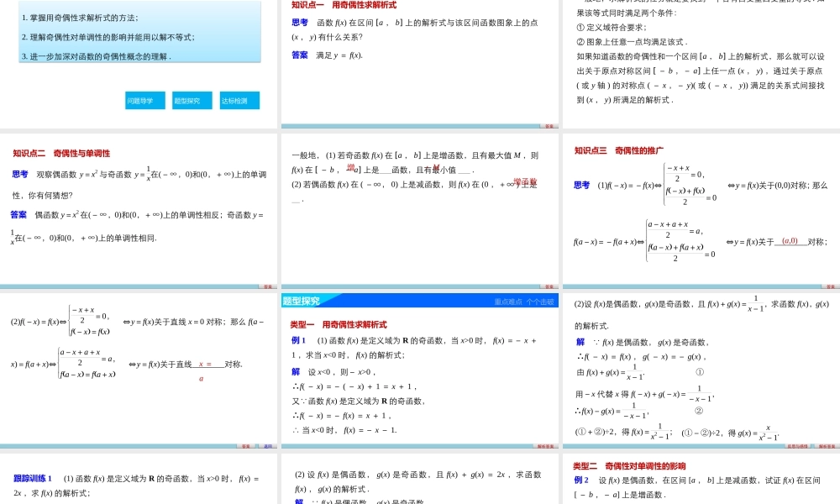Click the 解析答案 icon on the 例1 slide
Screen dimensions: 840x504
tap(546, 446)
